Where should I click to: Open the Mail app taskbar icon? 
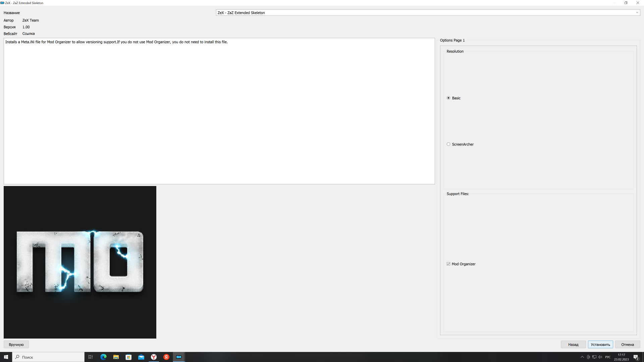coord(141,357)
